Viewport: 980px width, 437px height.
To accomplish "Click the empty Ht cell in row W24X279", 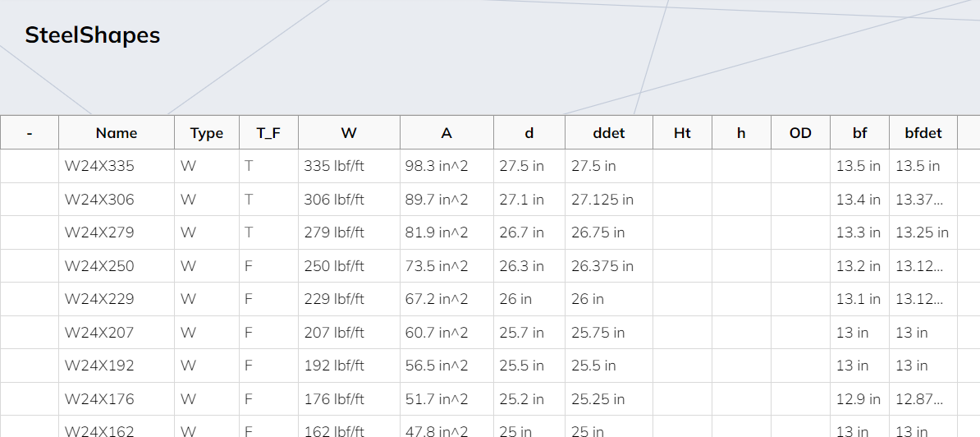I will pyautogui.click(x=683, y=232).
